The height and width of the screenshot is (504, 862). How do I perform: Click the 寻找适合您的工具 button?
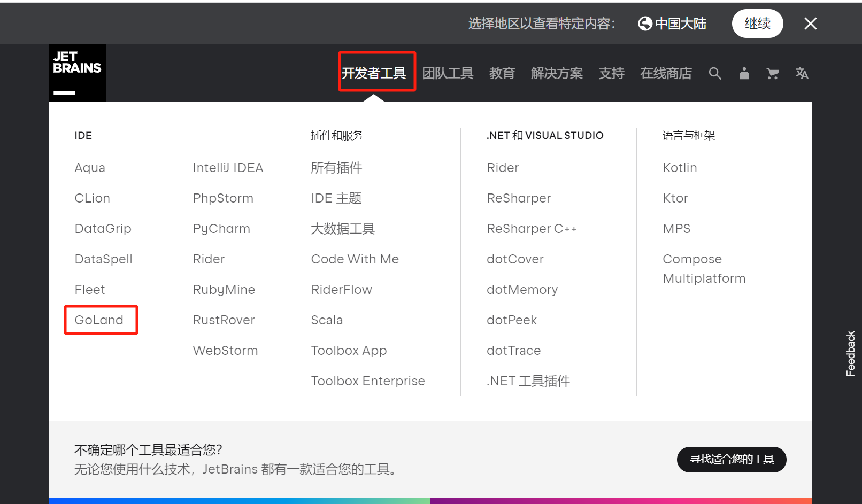pyautogui.click(x=732, y=460)
